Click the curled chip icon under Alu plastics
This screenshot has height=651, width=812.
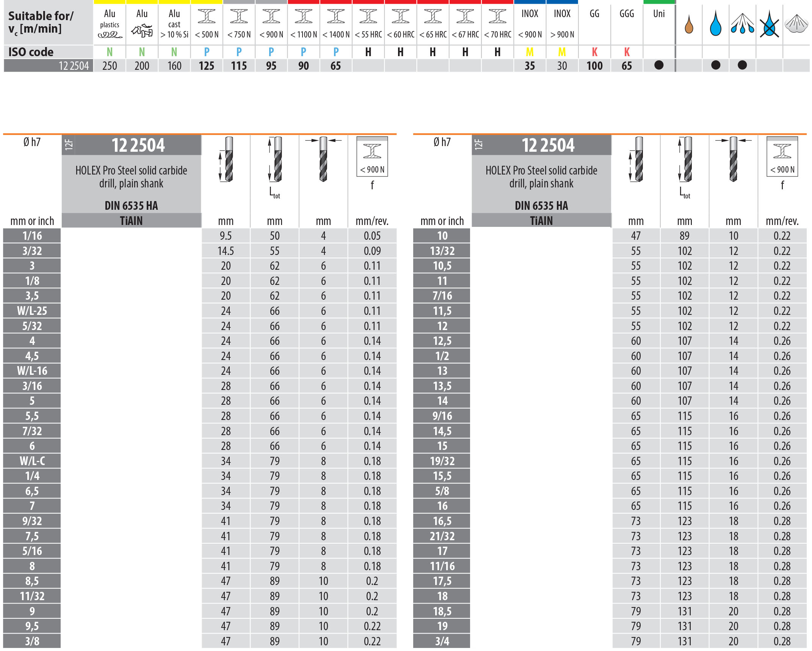pos(110,35)
